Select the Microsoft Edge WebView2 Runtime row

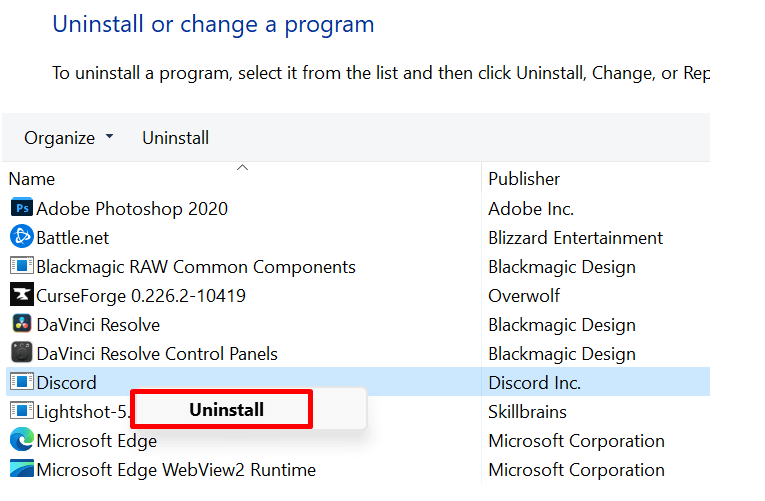pos(176,470)
